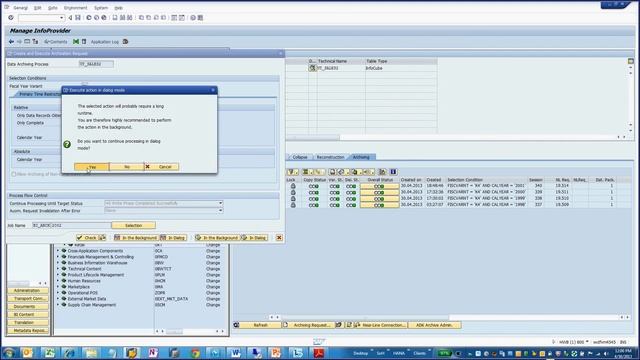This screenshot has width=640, height=360.
Task: Click the Check button in the request dialog
Action: pos(87,238)
